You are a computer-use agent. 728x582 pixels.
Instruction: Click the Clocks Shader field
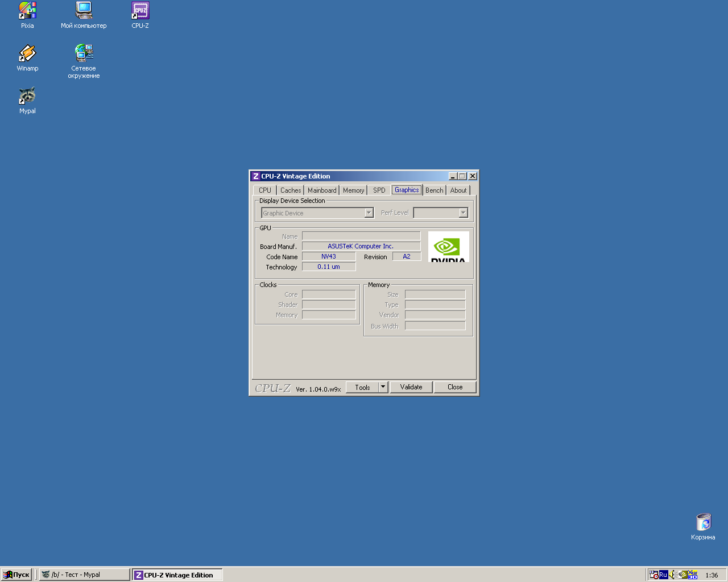(329, 305)
